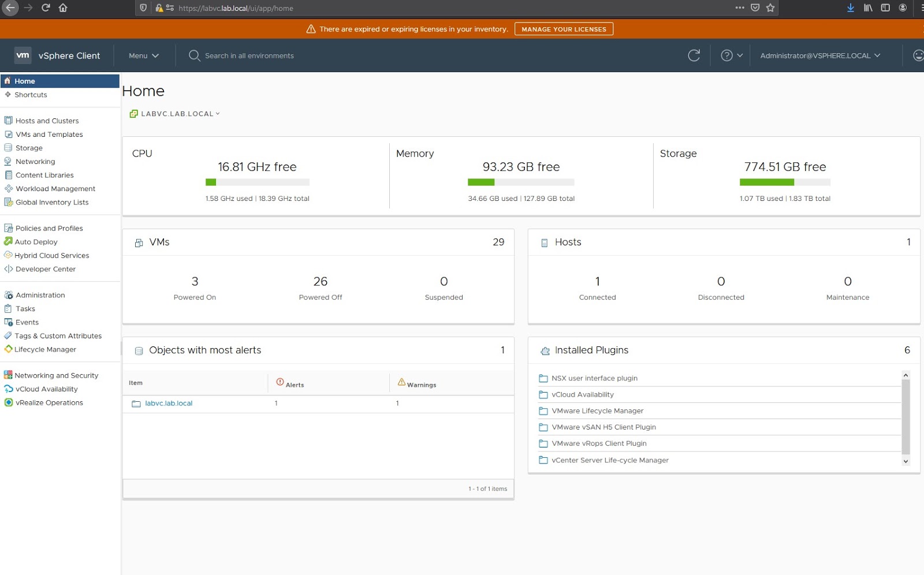Open the help question mark icon
Screen dimensions: 924x575
(727, 55)
